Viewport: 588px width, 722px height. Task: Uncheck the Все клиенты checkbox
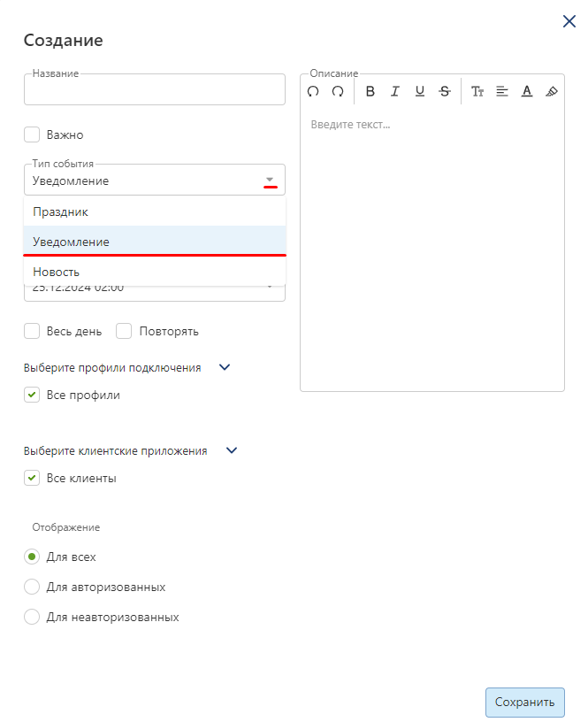coord(32,478)
